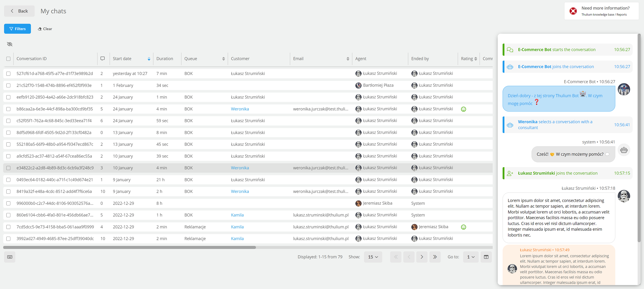Screen dimensions: 644x289
Task: Click the 'yesterday at 10:27' start date cell
Action: pos(130,73)
